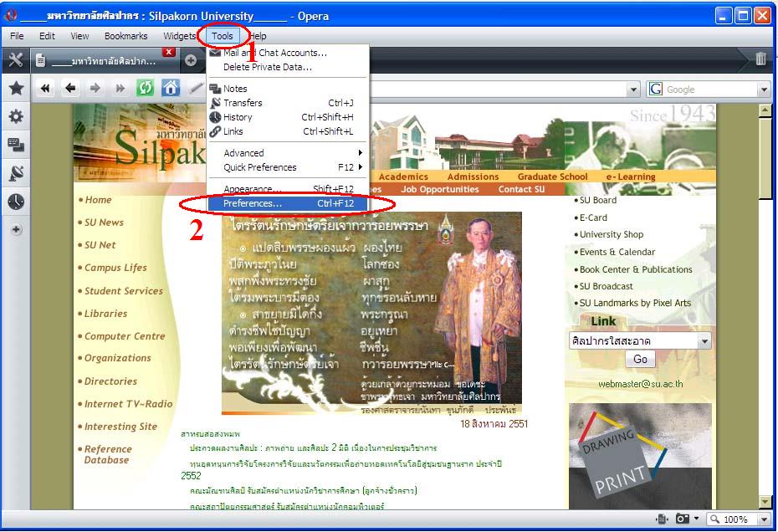This screenshot has width=778, height=532.
Task: Open the Contact SU navigation link
Action: [521, 189]
